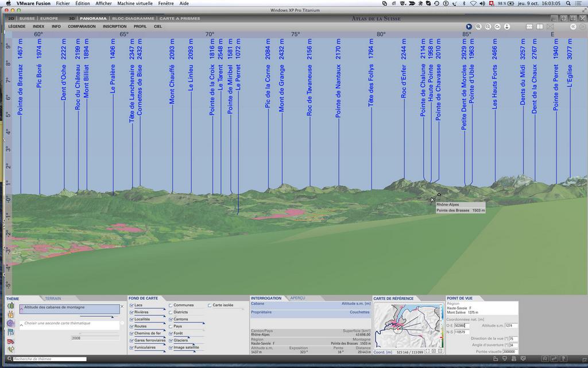
Task: Zoom out on the reference map
Action: (x=440, y=351)
